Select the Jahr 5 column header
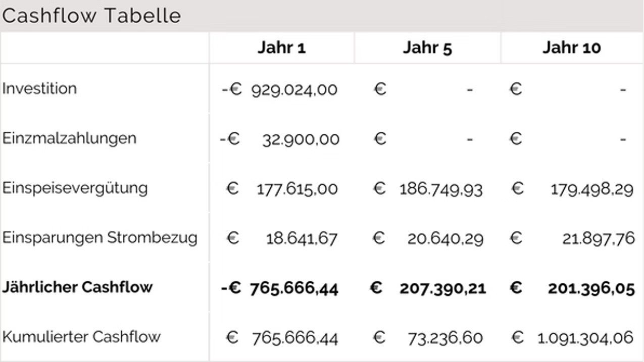 click(427, 47)
